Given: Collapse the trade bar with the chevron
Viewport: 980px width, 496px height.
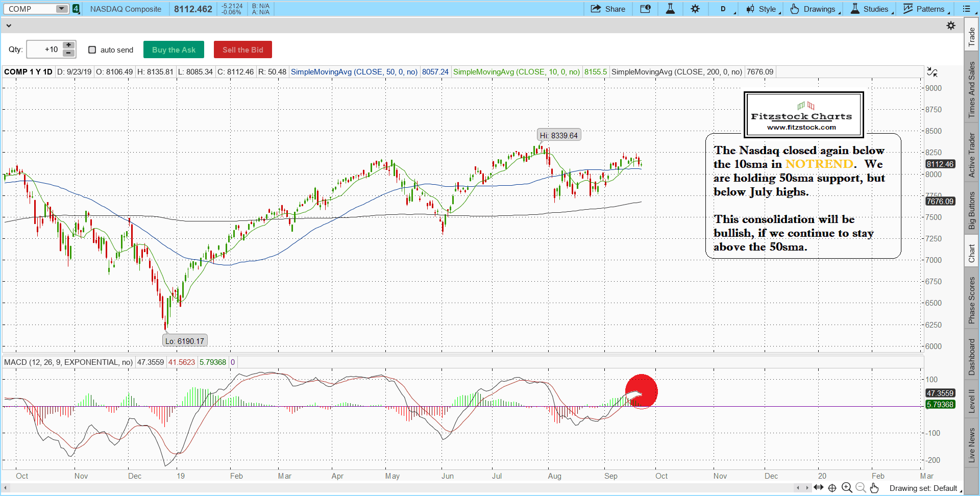Looking at the screenshot, I should [x=8, y=26].
